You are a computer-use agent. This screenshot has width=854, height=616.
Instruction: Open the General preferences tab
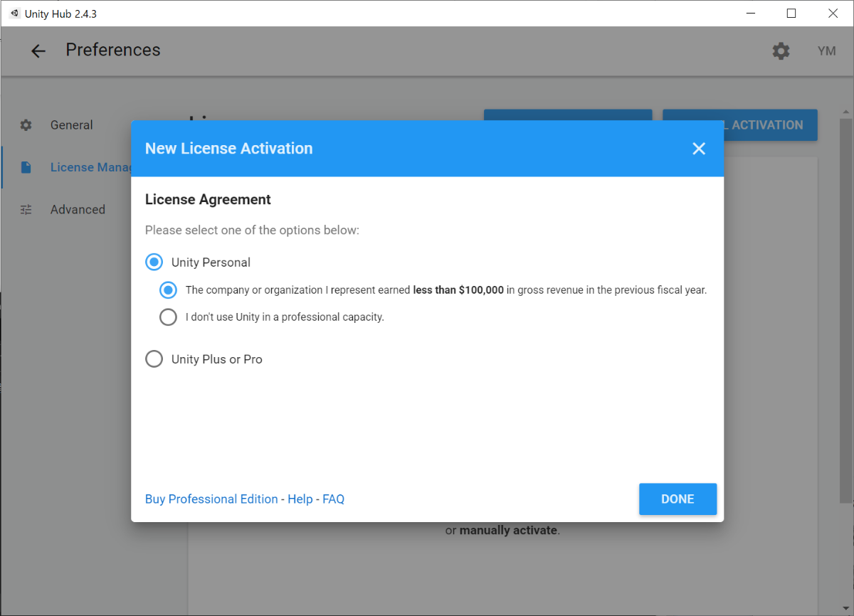[71, 125]
